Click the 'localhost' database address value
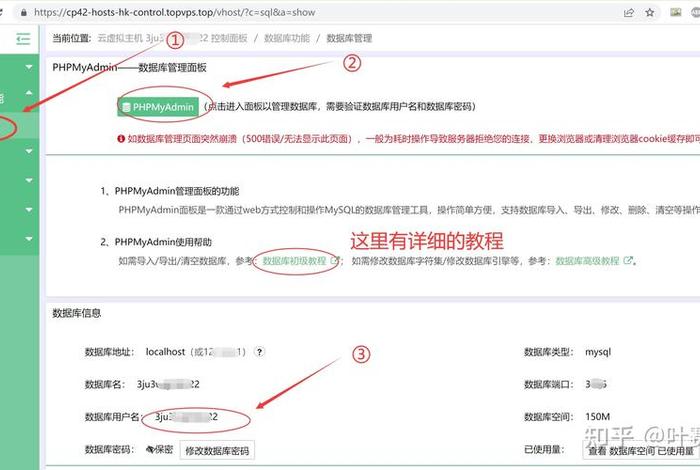 [x=165, y=352]
